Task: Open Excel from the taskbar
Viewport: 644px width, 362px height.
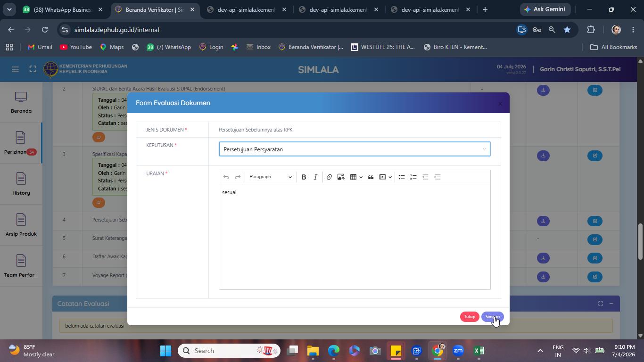Action: (479, 351)
